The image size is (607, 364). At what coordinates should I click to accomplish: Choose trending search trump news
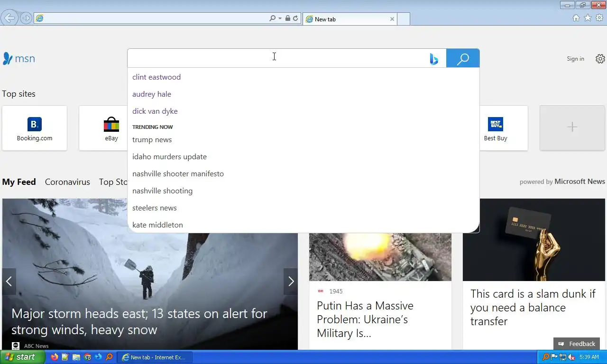coord(152,139)
